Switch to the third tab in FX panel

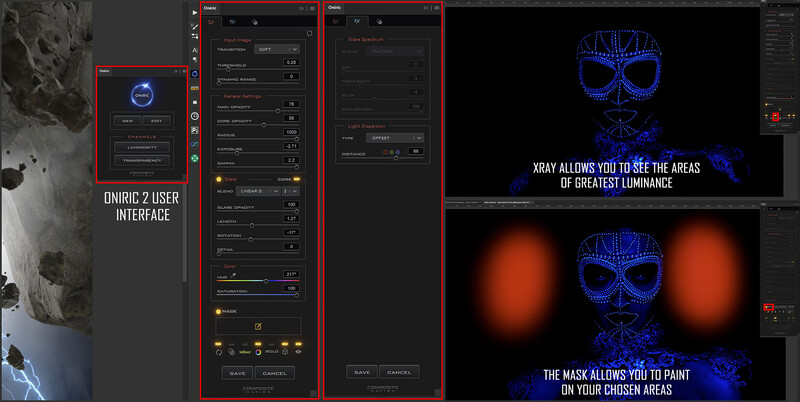tap(379, 21)
